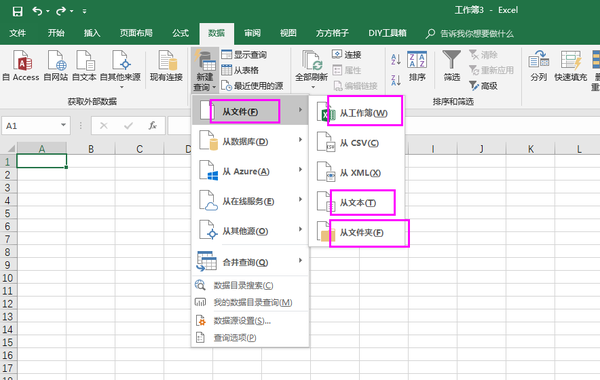Image resolution: width=600 pixels, height=380 pixels.
Task: Open the 公式 ribbon tab
Action: point(180,33)
